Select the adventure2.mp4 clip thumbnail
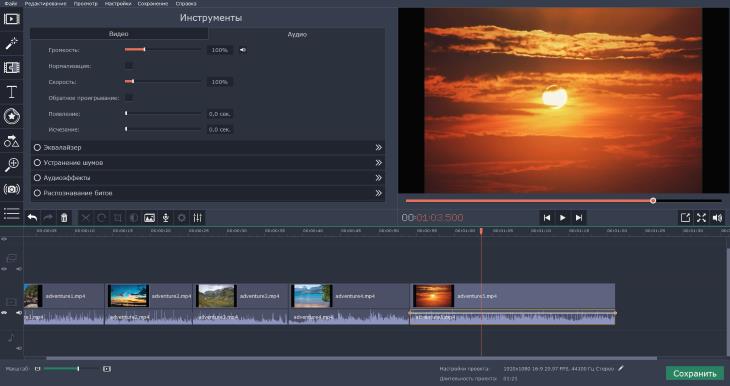Screen dimensions: 730x386 click(x=128, y=296)
